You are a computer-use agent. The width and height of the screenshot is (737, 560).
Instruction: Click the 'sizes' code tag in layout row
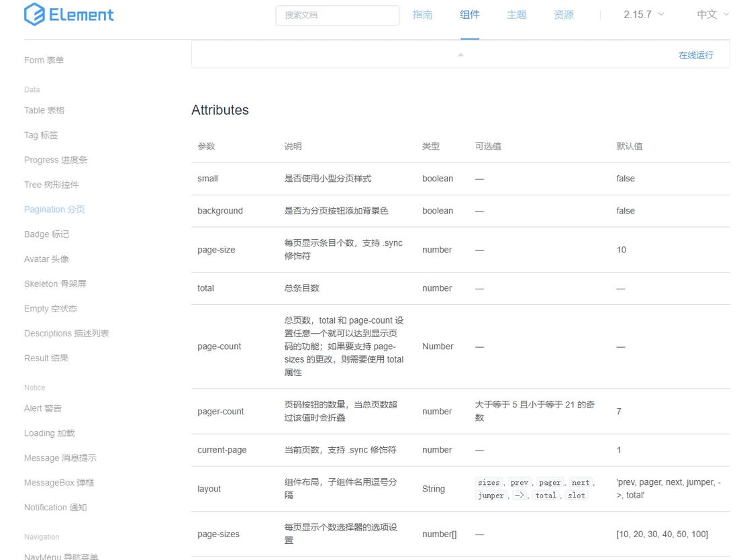[489, 482]
